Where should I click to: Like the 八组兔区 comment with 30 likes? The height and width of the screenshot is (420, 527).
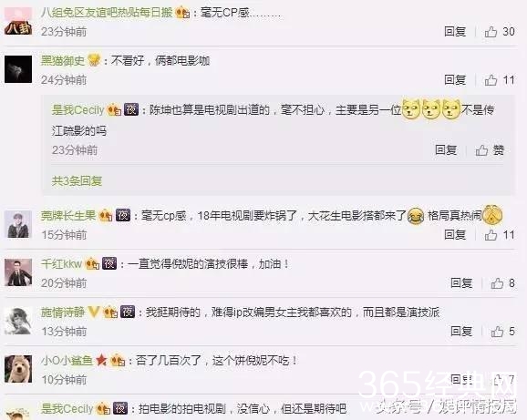click(491, 32)
